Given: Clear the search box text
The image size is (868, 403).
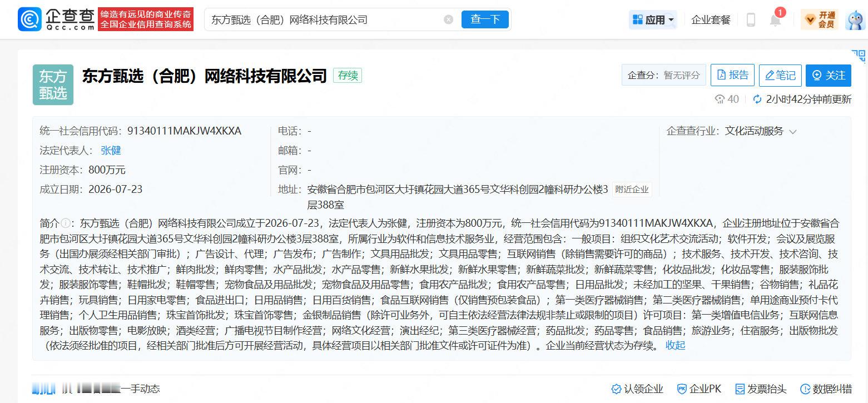Looking at the screenshot, I should 448,19.
